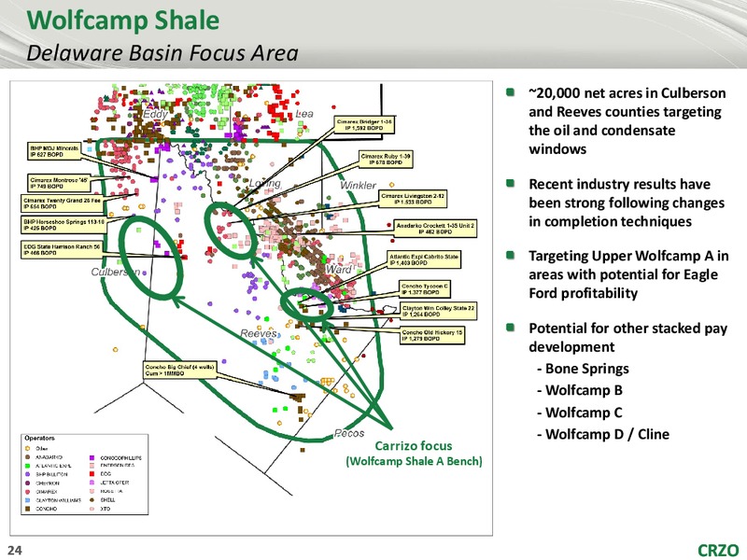The image size is (747, 560).
Task: Click the XTO legend marker
Action: point(92,509)
